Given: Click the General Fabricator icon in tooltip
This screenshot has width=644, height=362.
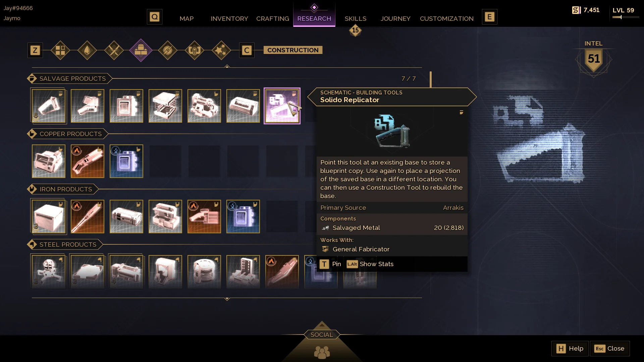Looking at the screenshot, I should tap(325, 249).
